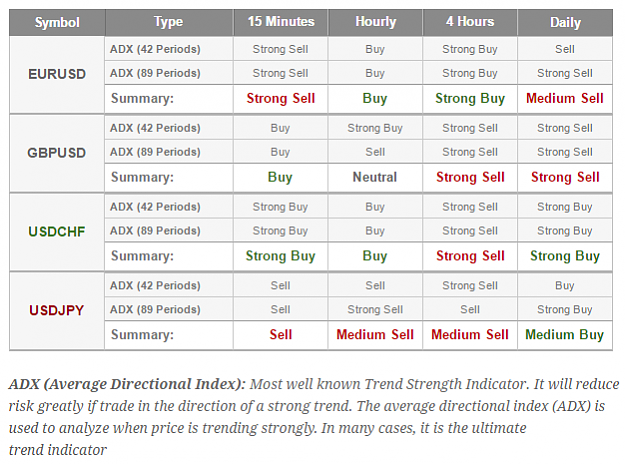The width and height of the screenshot is (625, 464).
Task: Open the USDCHF symbol in green
Action: tap(57, 232)
